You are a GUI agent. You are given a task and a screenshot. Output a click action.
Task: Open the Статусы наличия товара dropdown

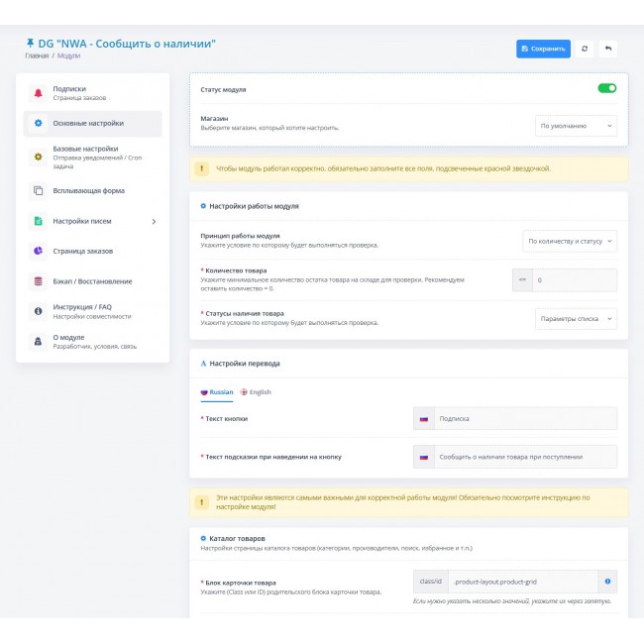coord(575,318)
